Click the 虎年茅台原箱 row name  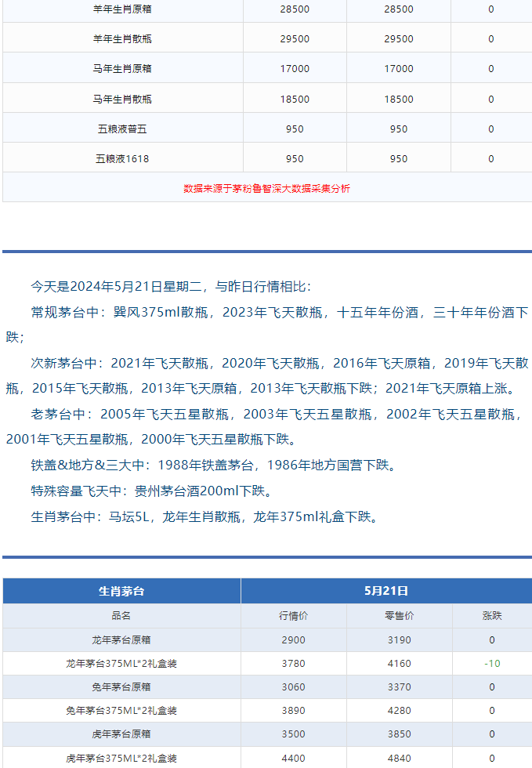point(121,734)
